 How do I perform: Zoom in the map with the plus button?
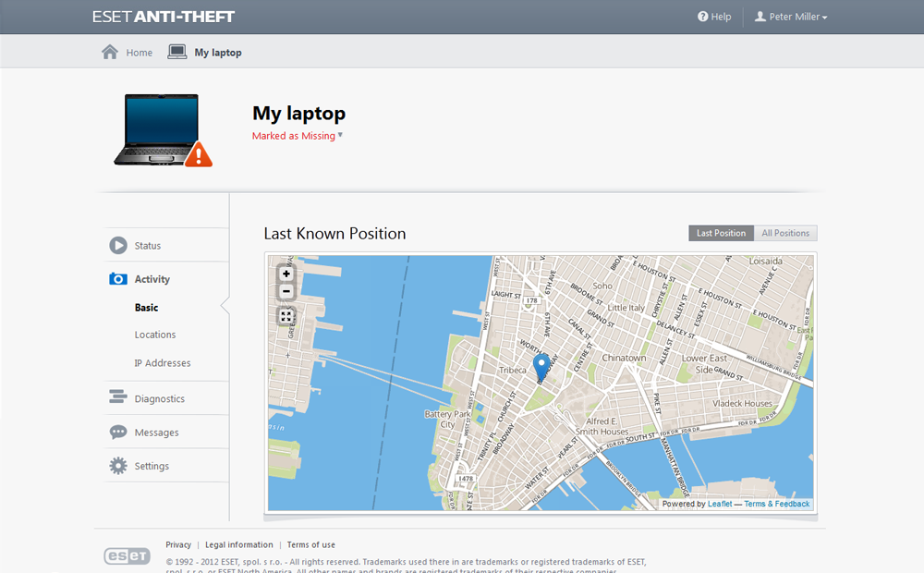pos(286,274)
